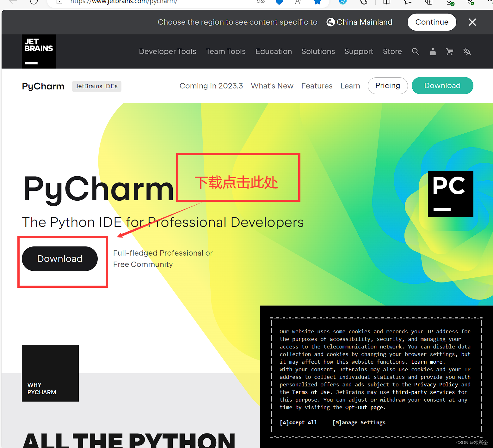Open the site search magnifier icon

[416, 52]
